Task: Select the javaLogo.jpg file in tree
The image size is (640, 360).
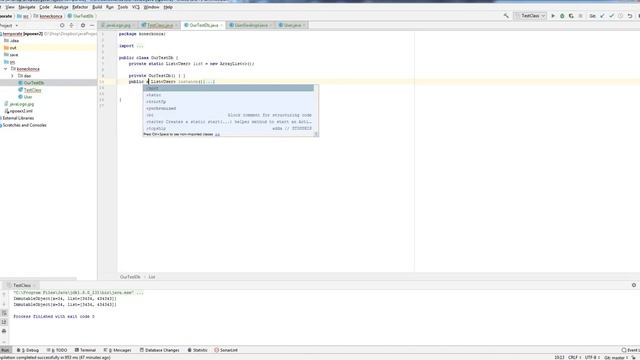Action: coord(19,104)
